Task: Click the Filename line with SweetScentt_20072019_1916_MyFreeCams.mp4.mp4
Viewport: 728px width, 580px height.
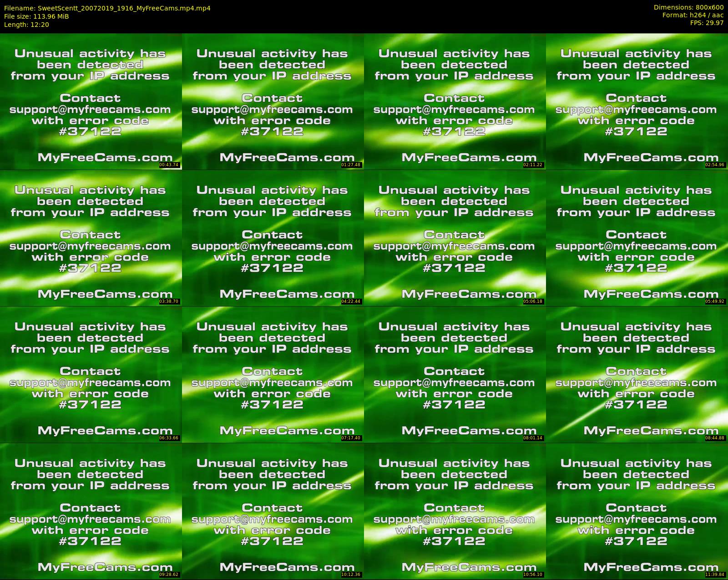Action: (x=107, y=8)
